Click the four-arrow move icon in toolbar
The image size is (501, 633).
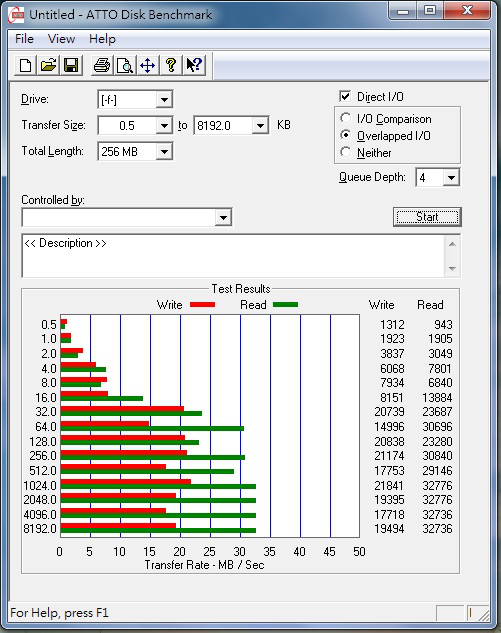[148, 65]
